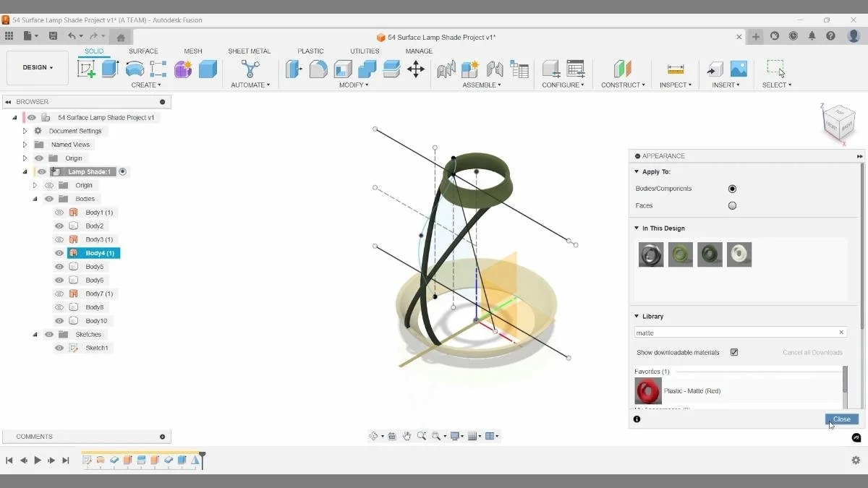
Task: Activate the Press Pull tool in Modify
Action: point(294,69)
